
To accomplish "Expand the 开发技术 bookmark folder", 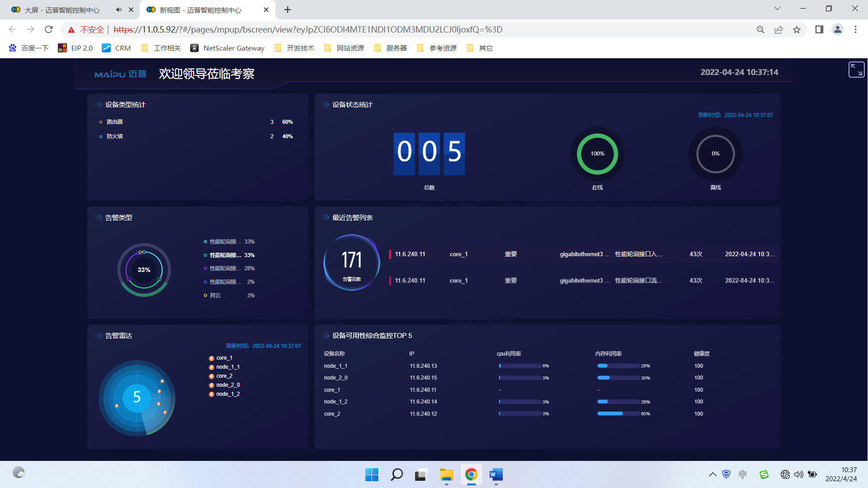I will click(x=294, y=48).
